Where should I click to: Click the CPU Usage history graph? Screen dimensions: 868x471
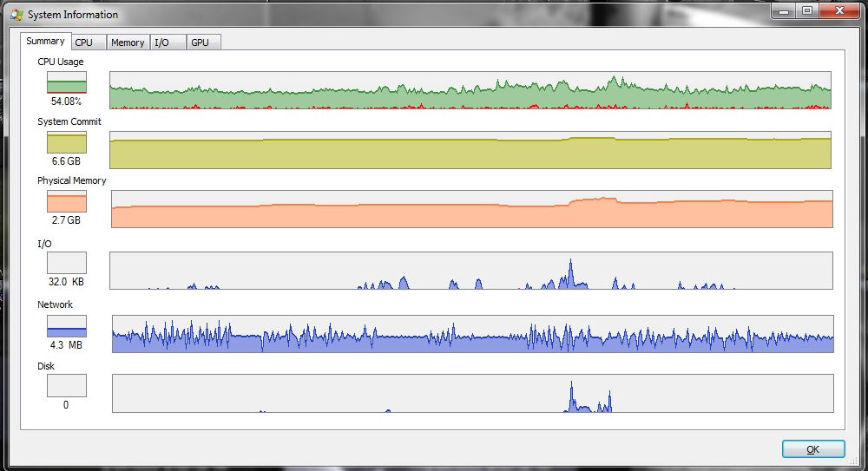pyautogui.click(x=470, y=89)
